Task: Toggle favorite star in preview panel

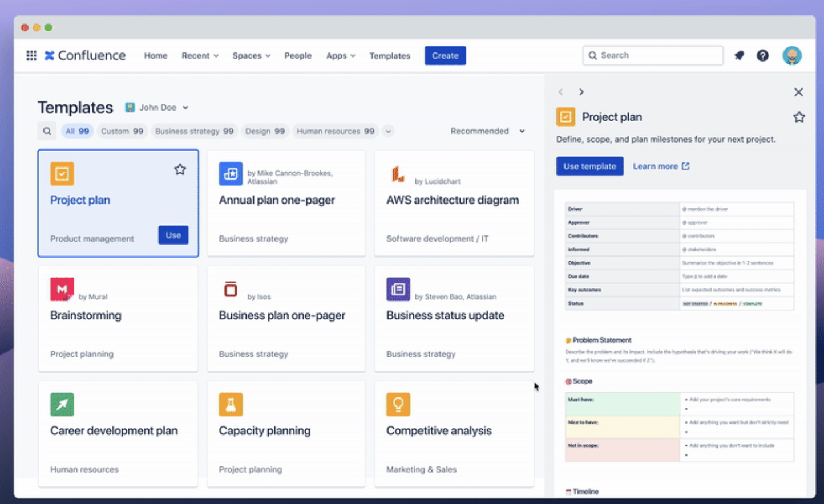Action: click(799, 117)
